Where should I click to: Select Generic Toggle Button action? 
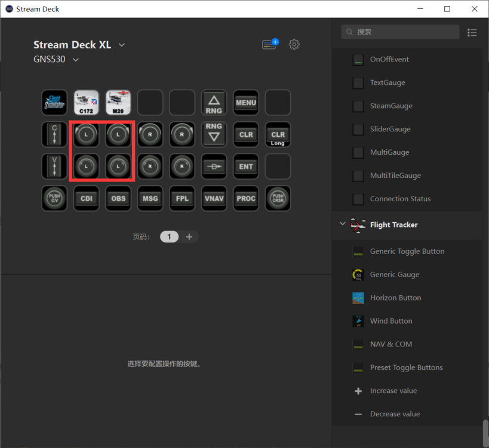[x=407, y=251]
